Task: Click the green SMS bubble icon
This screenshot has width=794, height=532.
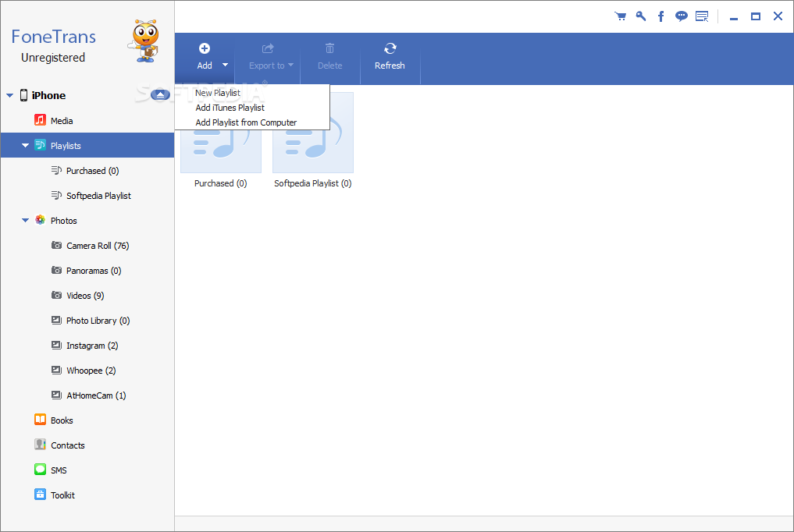Action: pyautogui.click(x=40, y=470)
